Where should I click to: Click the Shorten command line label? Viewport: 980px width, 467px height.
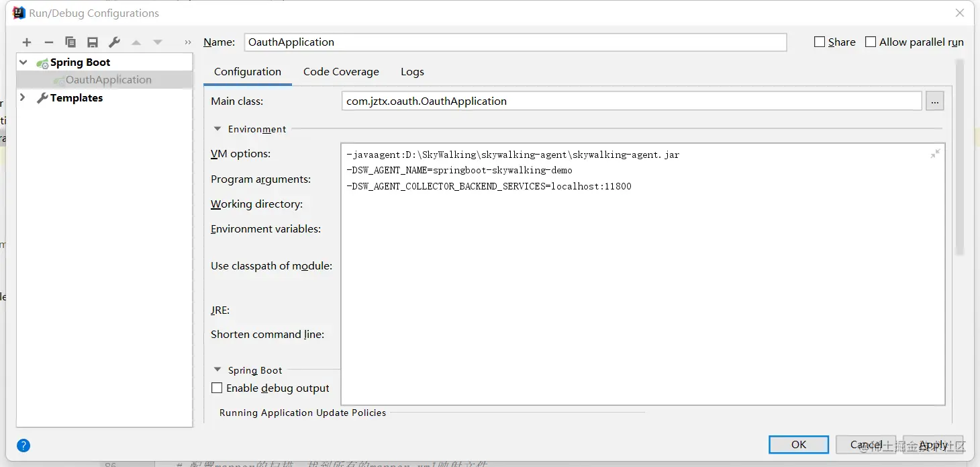tap(267, 335)
